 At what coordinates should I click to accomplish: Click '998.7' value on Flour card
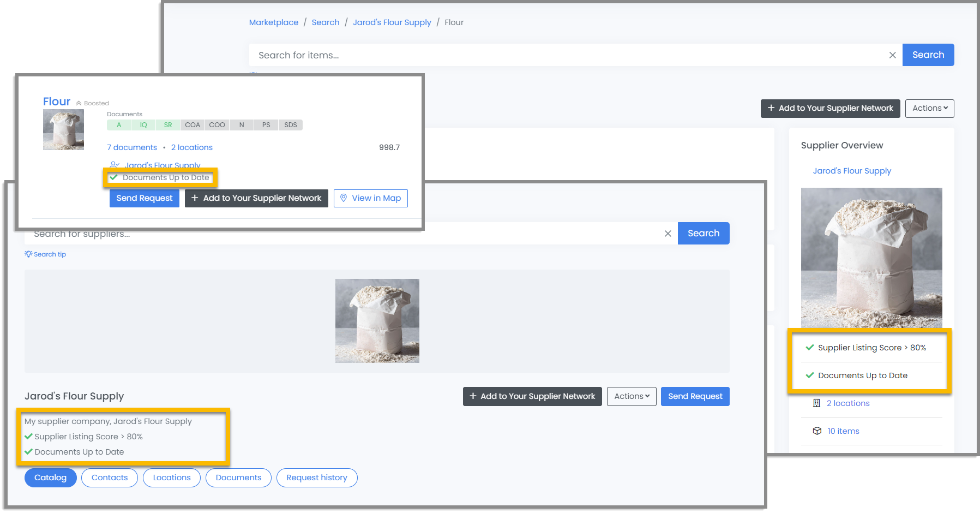pos(389,147)
